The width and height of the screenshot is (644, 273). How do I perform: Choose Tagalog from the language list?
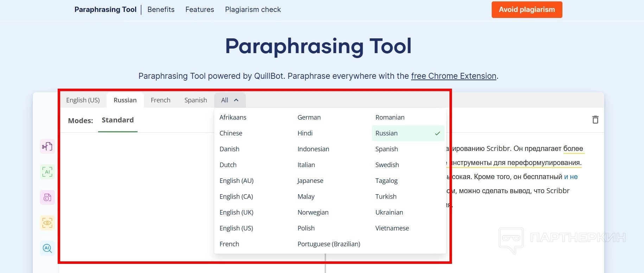click(386, 180)
